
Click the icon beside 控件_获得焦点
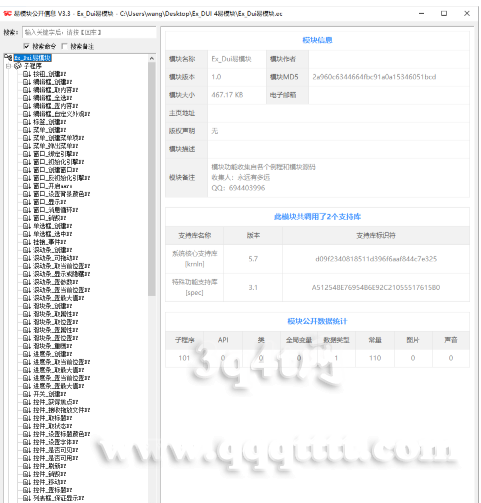(x=27, y=402)
